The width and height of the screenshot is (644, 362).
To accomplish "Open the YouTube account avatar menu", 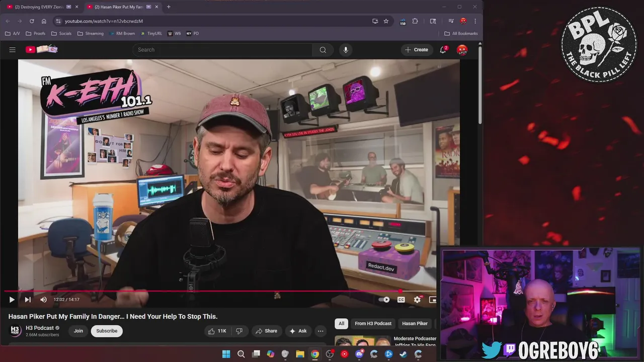I will [462, 50].
